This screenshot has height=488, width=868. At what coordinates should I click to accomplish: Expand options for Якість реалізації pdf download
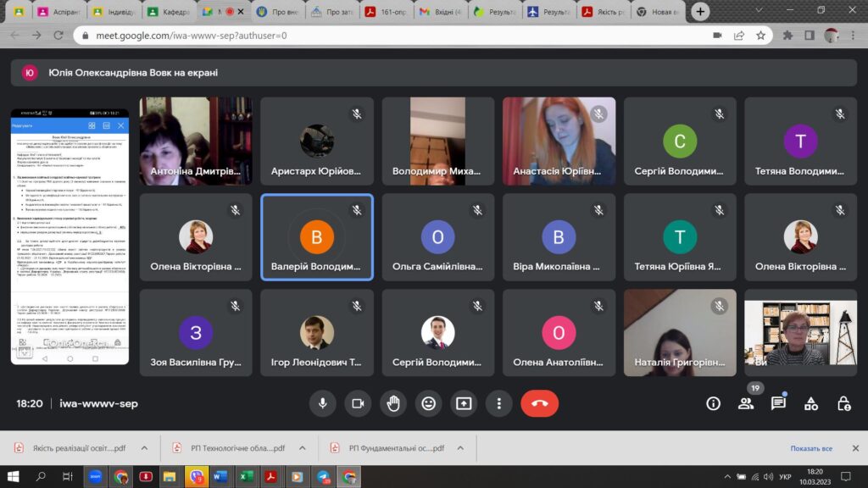144,448
